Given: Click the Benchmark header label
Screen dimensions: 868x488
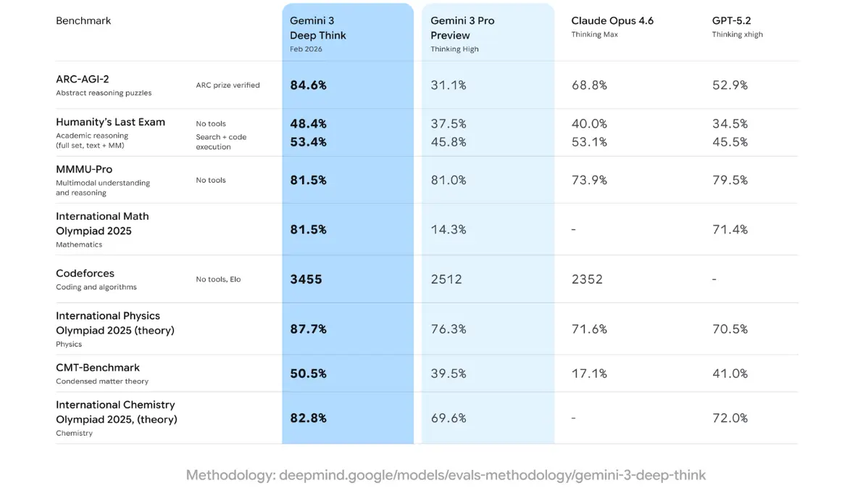Looking at the screenshot, I should click(83, 20).
